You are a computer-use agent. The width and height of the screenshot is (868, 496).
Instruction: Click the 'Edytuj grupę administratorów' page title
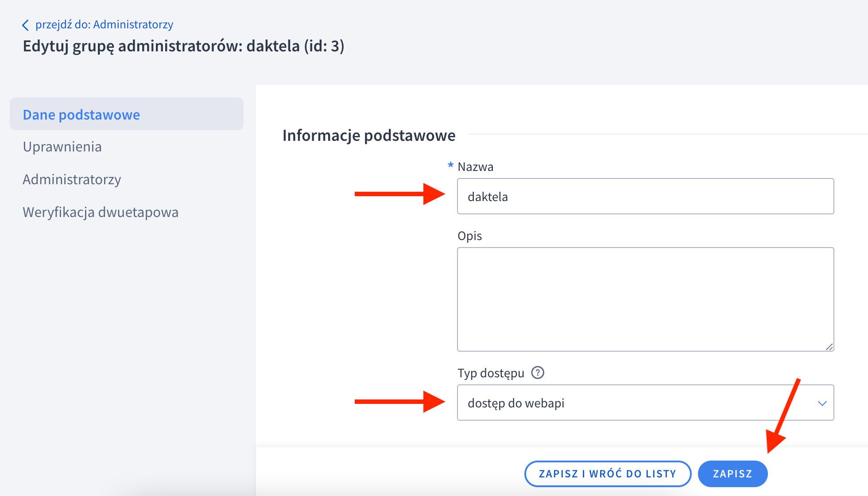pyautogui.click(x=183, y=46)
